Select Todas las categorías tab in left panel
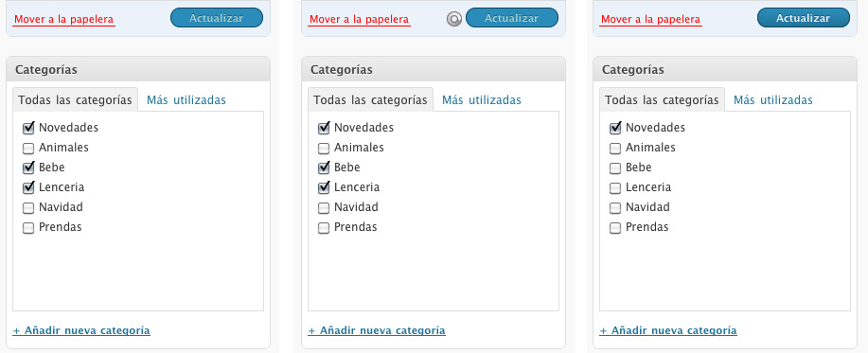The height and width of the screenshot is (353, 868). [x=75, y=100]
